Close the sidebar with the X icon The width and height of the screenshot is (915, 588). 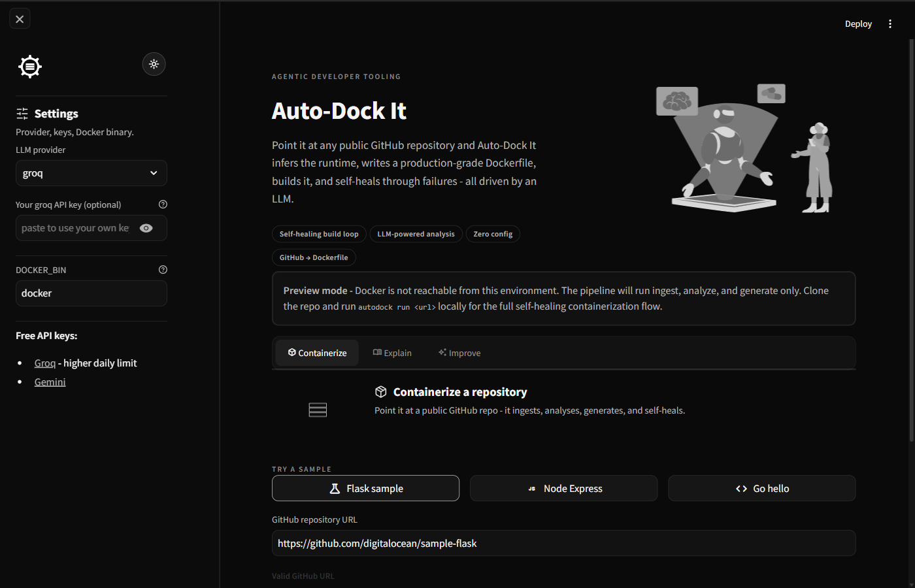click(20, 19)
